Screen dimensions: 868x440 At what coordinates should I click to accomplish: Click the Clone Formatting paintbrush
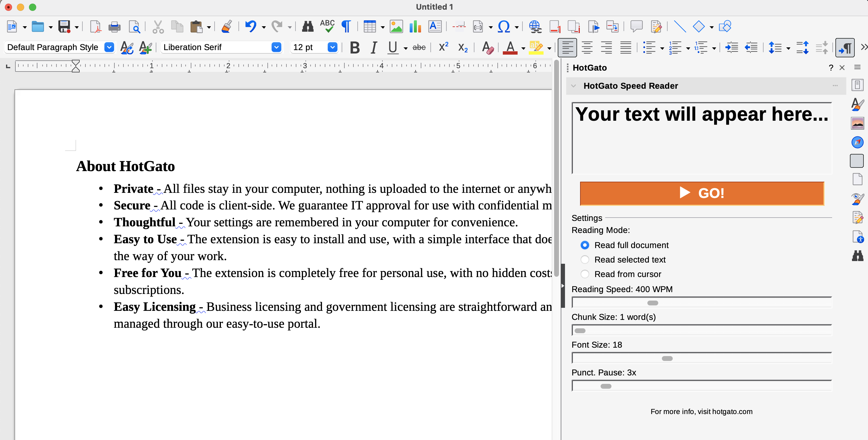(227, 26)
